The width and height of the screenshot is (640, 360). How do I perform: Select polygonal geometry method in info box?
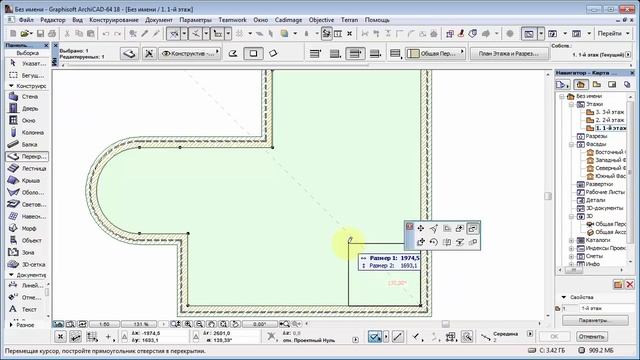[x=233, y=53]
